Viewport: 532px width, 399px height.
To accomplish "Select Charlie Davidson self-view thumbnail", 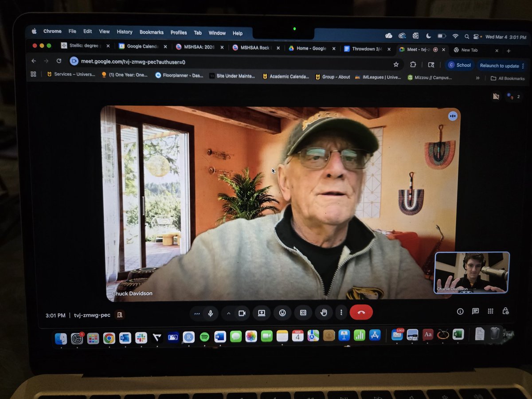I will tap(472, 272).
